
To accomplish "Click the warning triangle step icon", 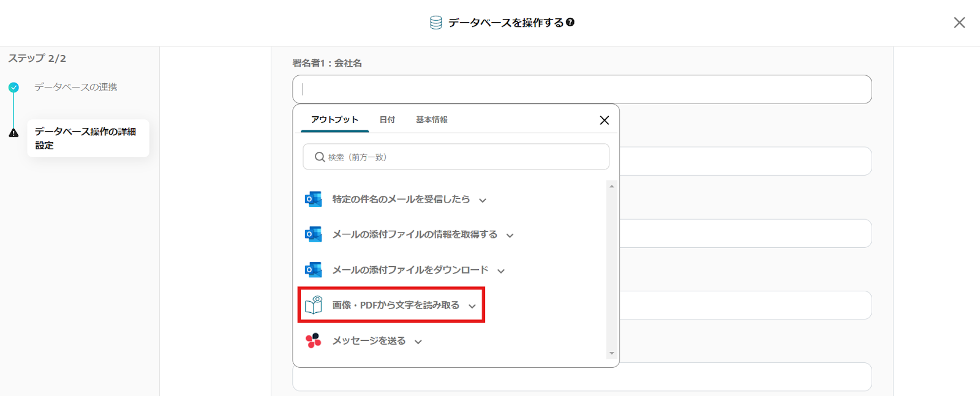I will pyautogui.click(x=13, y=133).
